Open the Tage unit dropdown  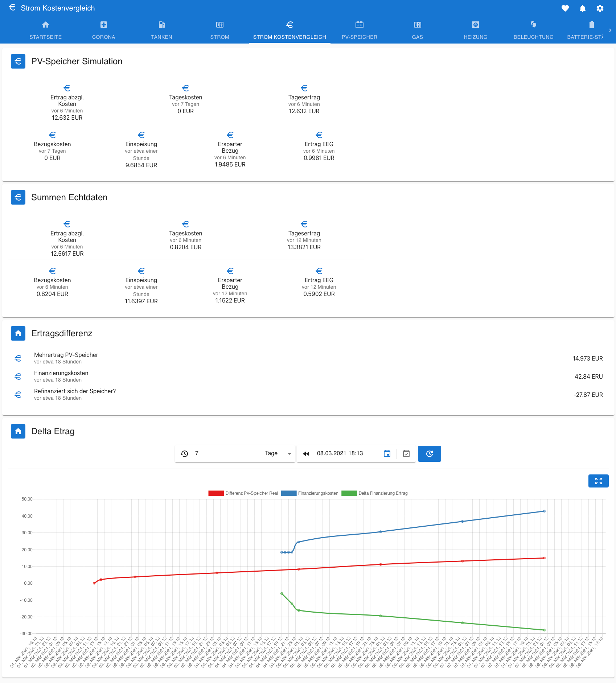coord(278,453)
